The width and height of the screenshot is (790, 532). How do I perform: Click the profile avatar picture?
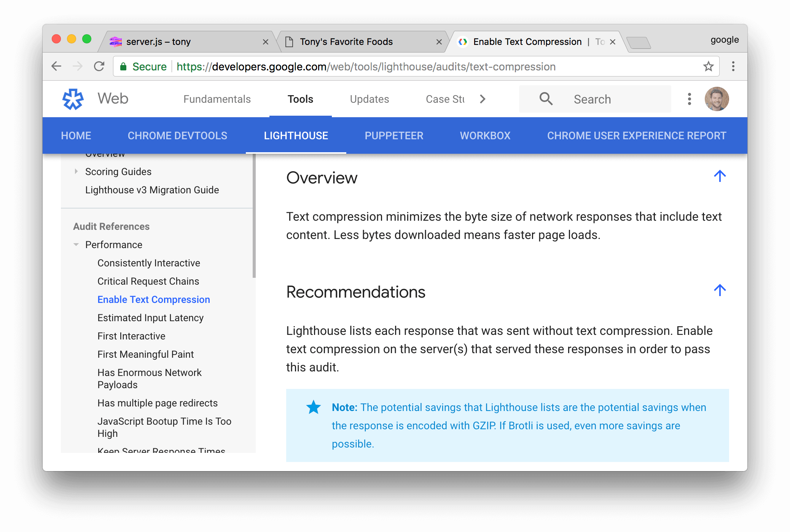point(717,99)
